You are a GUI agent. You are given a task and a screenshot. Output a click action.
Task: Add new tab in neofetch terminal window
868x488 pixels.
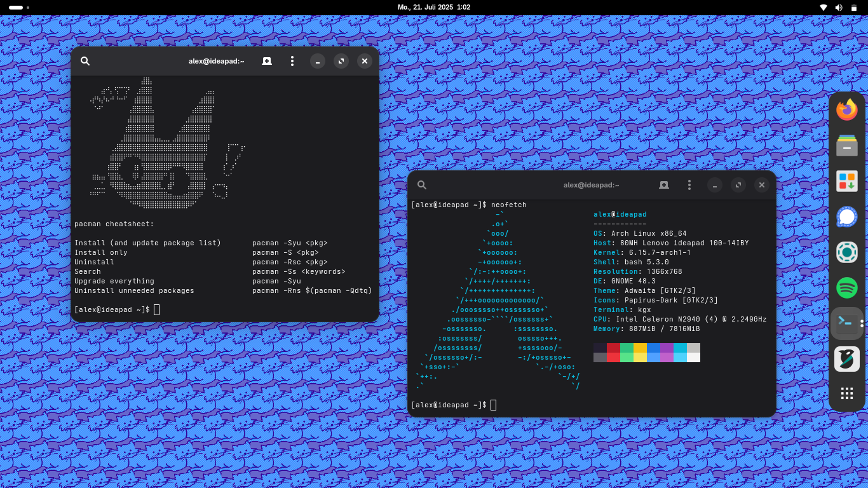(x=664, y=185)
